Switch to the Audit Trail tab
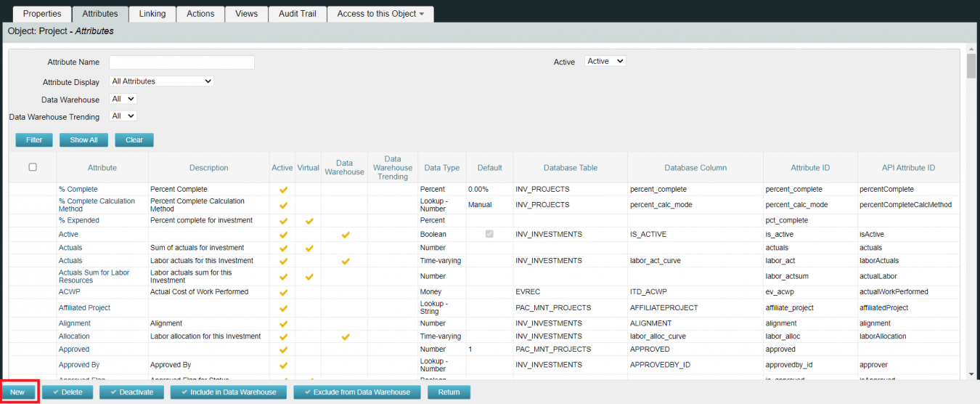980x404 pixels. [298, 14]
